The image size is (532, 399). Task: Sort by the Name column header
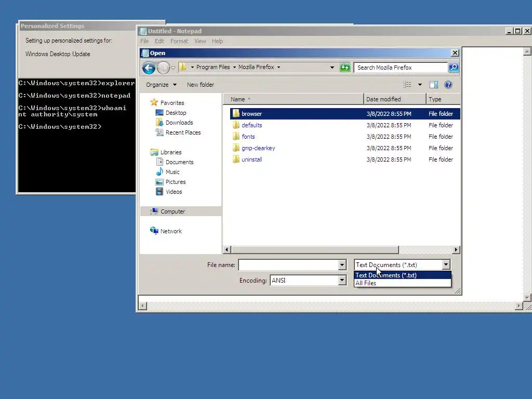click(294, 99)
